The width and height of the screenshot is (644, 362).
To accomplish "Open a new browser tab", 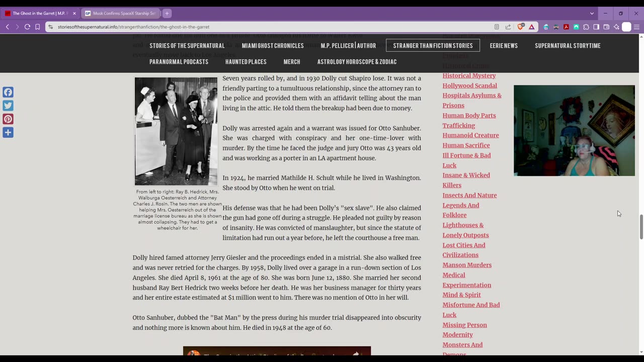I will [x=167, y=13].
